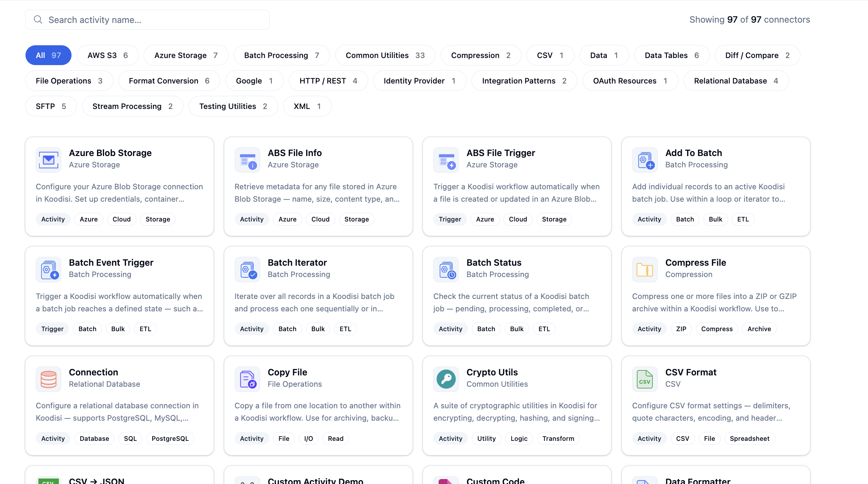Open the Batch Event Trigger card title
Viewport: 868px width, 484px height.
[x=111, y=263]
